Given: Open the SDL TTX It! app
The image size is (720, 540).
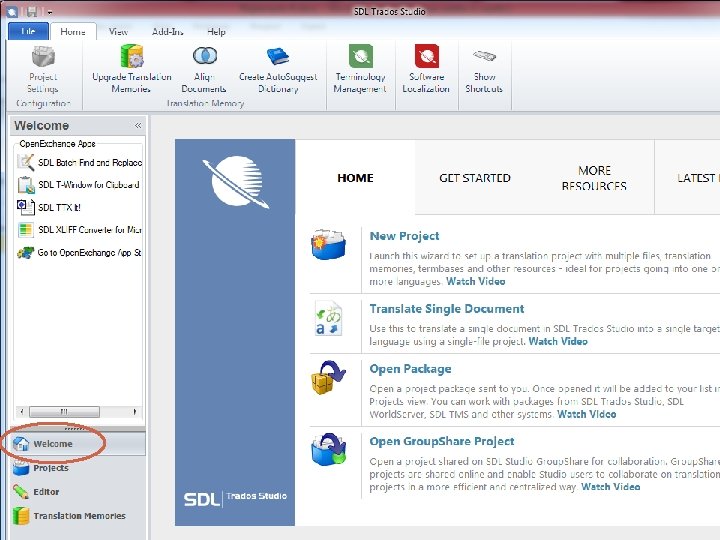Looking at the screenshot, I should point(49,207).
